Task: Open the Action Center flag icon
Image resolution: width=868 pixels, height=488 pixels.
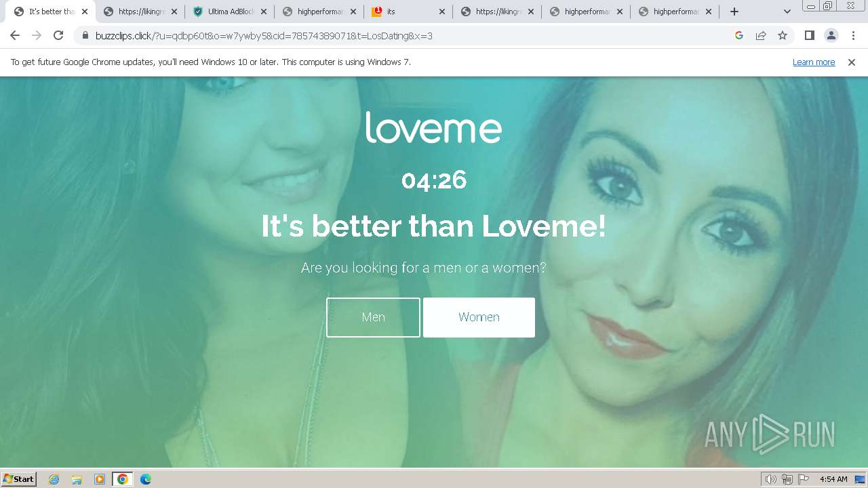Action: (804, 479)
